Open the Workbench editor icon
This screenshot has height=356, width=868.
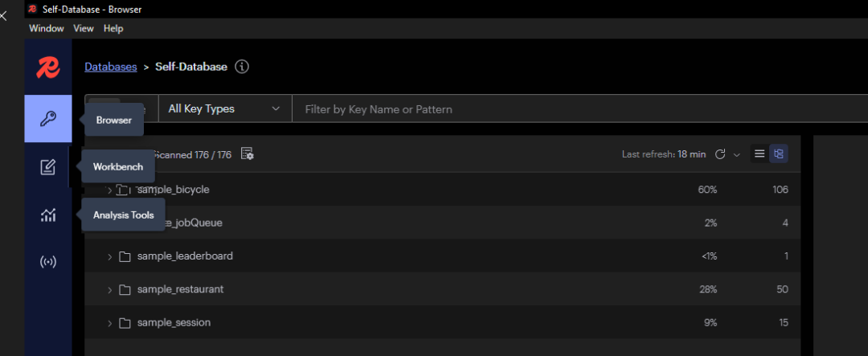[x=48, y=167]
